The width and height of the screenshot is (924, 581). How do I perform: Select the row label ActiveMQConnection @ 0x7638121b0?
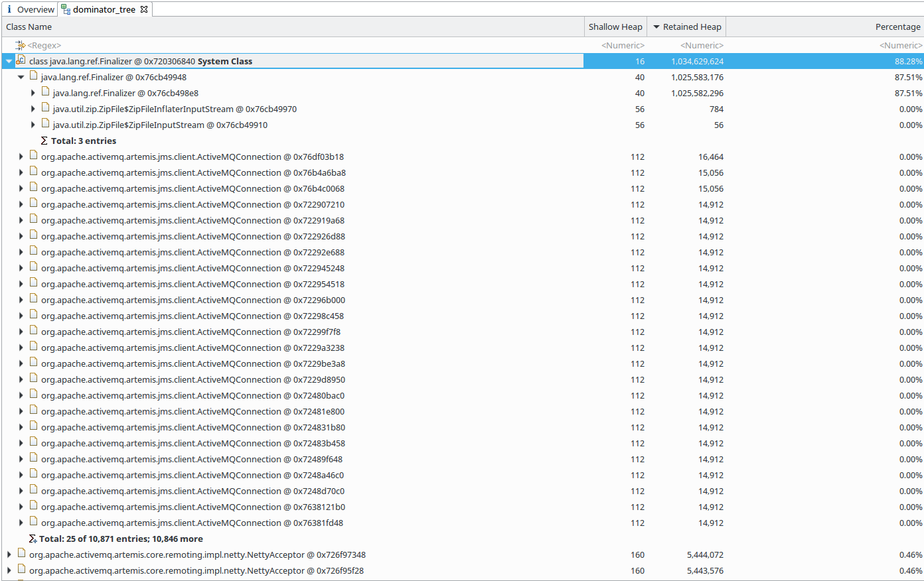(193, 507)
